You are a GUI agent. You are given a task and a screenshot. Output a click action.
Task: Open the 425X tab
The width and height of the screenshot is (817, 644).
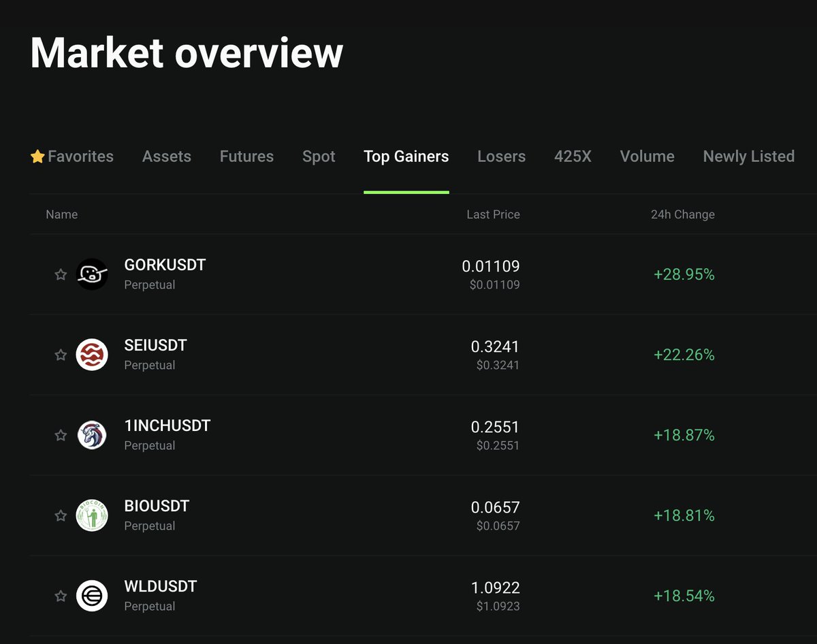tap(573, 157)
